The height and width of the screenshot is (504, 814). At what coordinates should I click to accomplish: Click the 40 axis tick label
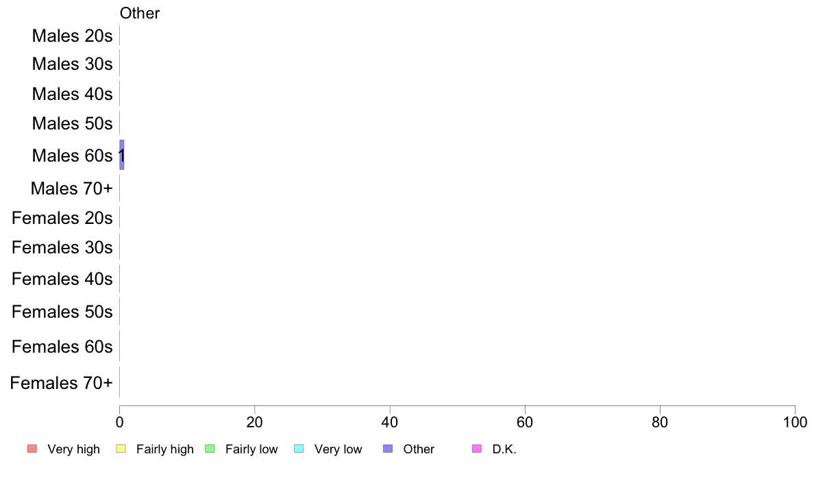(390, 423)
